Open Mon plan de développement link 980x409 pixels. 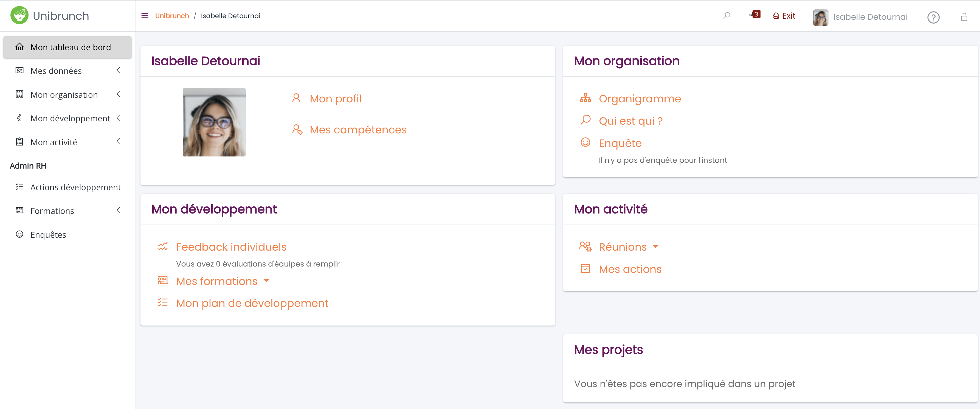[x=252, y=303]
